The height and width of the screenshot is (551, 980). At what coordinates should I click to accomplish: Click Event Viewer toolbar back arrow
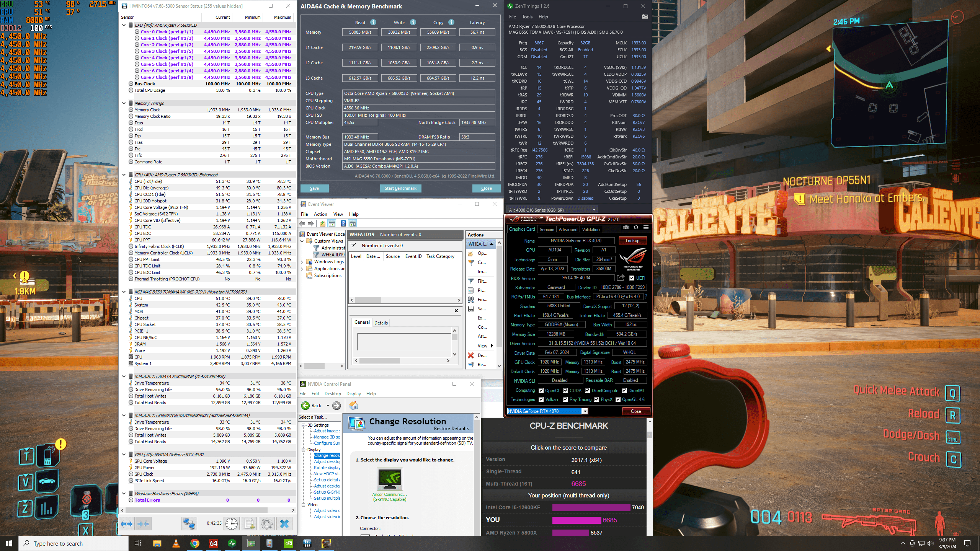point(302,223)
